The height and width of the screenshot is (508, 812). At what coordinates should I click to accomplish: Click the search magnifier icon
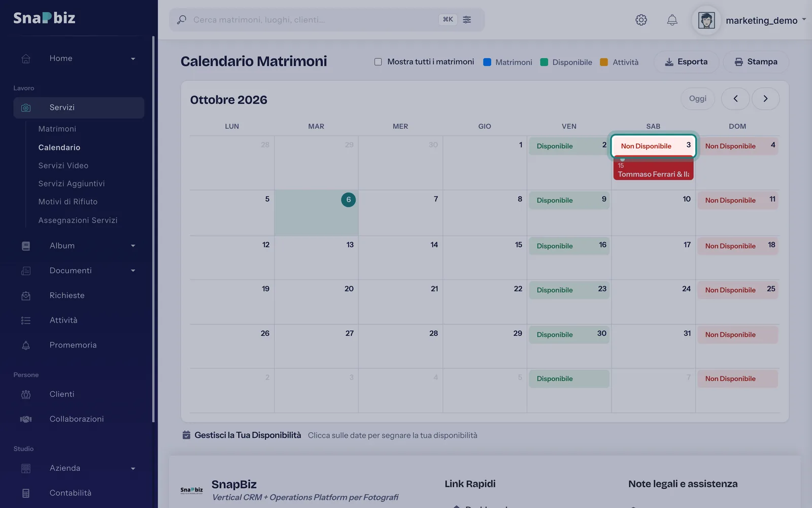tap(182, 20)
